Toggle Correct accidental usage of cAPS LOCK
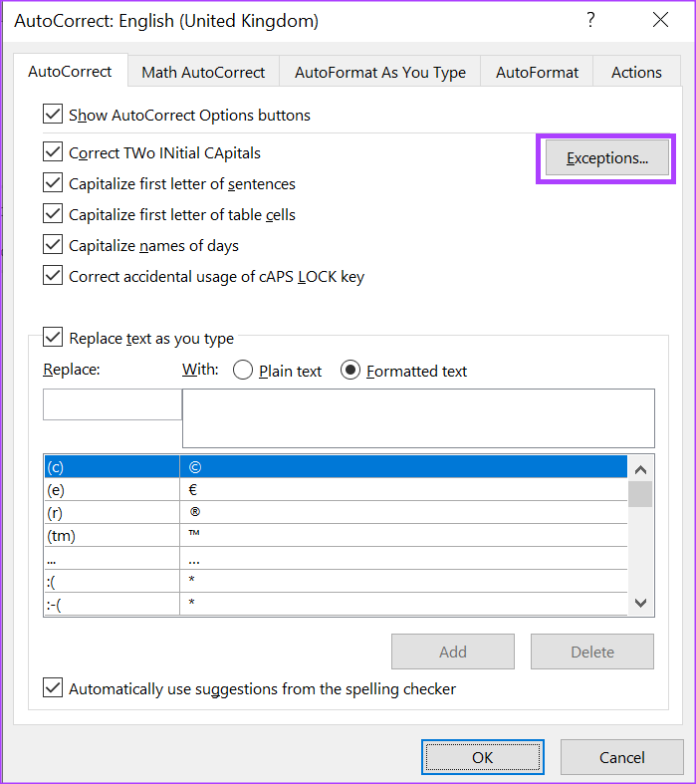The width and height of the screenshot is (696, 784). click(53, 276)
